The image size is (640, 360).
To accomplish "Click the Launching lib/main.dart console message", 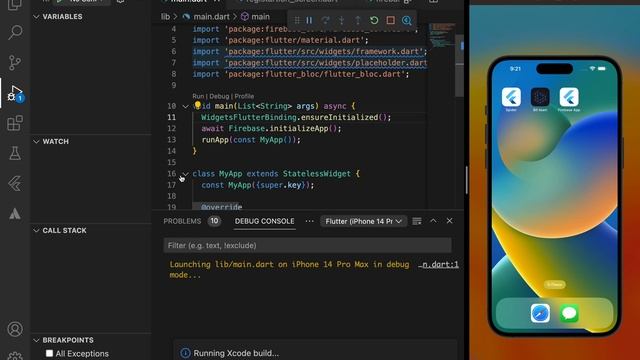I will (x=289, y=269).
